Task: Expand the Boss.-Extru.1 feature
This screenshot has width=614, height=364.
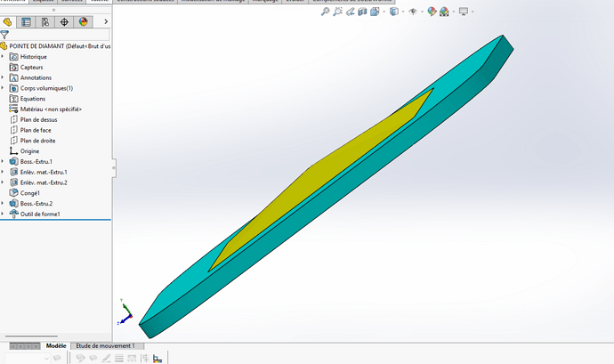Action: pos(3,161)
